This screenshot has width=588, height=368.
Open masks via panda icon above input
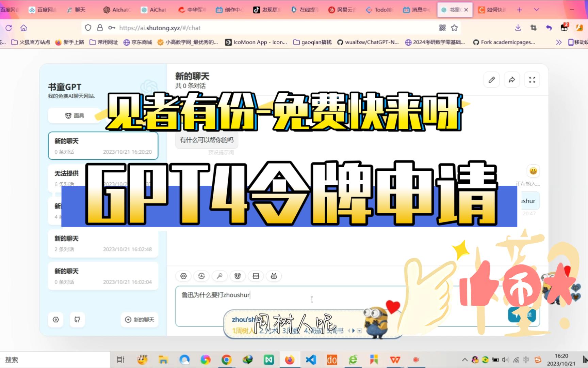(238, 276)
